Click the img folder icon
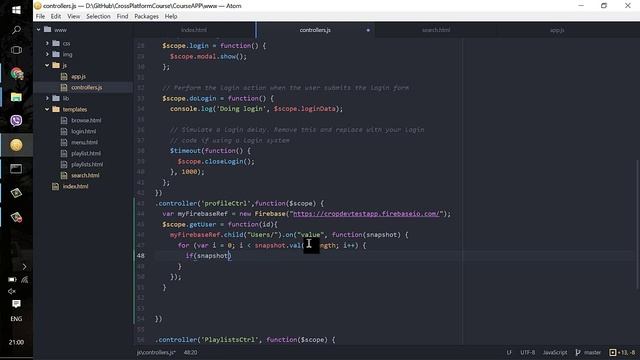This screenshot has height=360, width=640. (x=56, y=54)
